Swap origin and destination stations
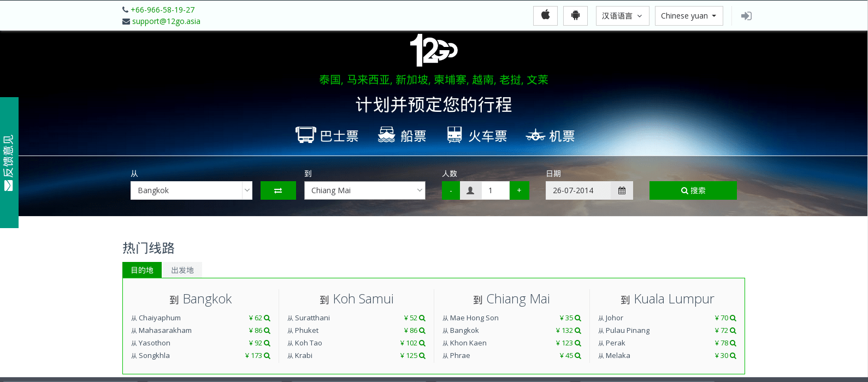Viewport: 868px width, 382px height. [278, 190]
